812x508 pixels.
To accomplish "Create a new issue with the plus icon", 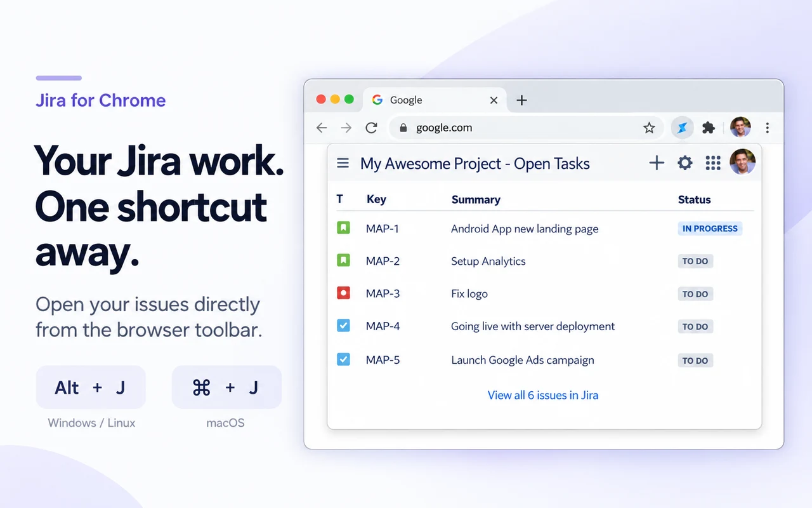I will [657, 163].
